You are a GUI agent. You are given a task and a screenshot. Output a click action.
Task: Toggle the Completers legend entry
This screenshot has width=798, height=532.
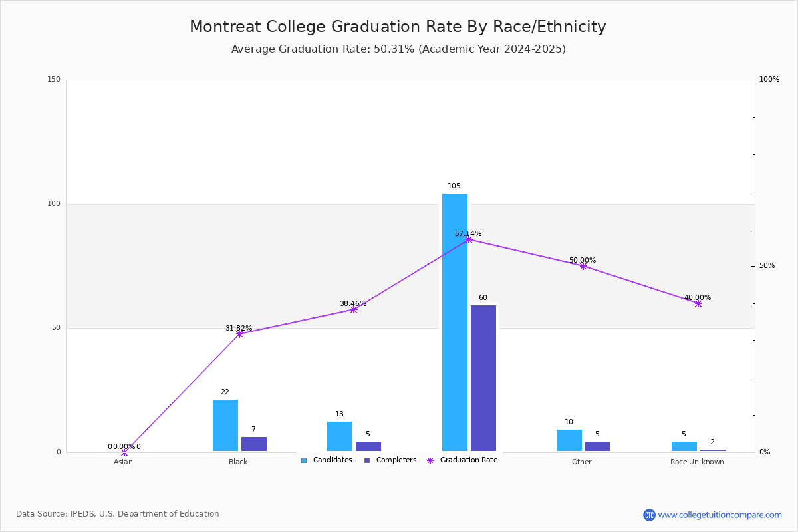(x=390, y=460)
